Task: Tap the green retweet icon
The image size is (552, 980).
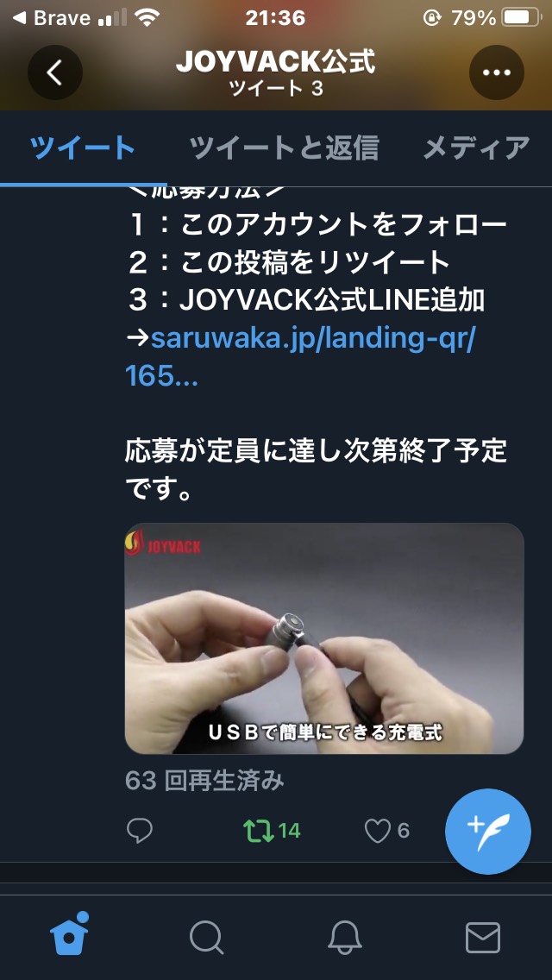Action: pos(258,831)
